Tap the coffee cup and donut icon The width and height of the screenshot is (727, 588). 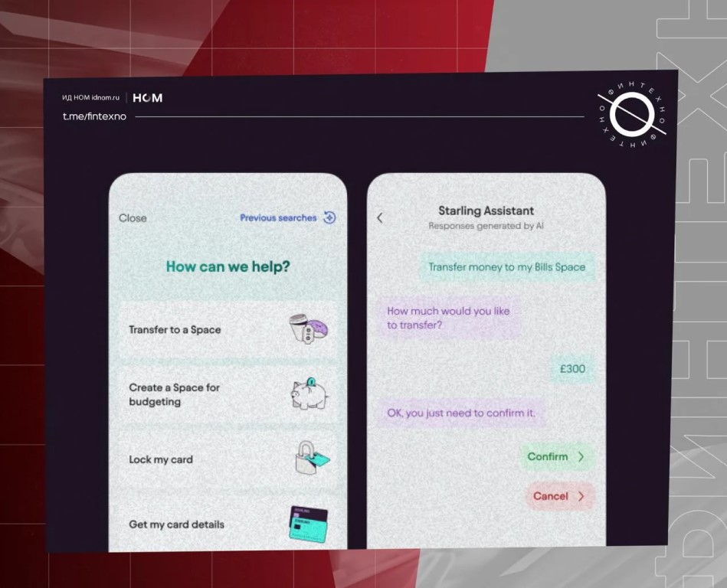coord(309,329)
